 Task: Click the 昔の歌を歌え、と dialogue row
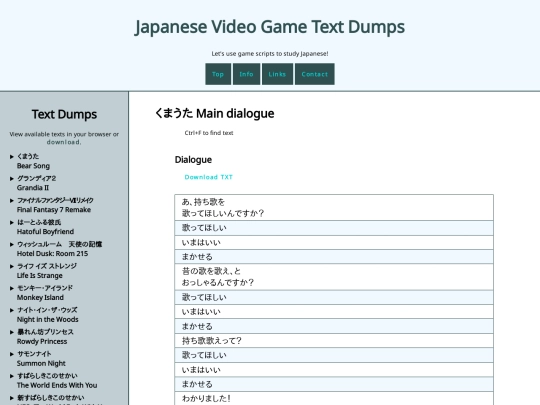334,277
